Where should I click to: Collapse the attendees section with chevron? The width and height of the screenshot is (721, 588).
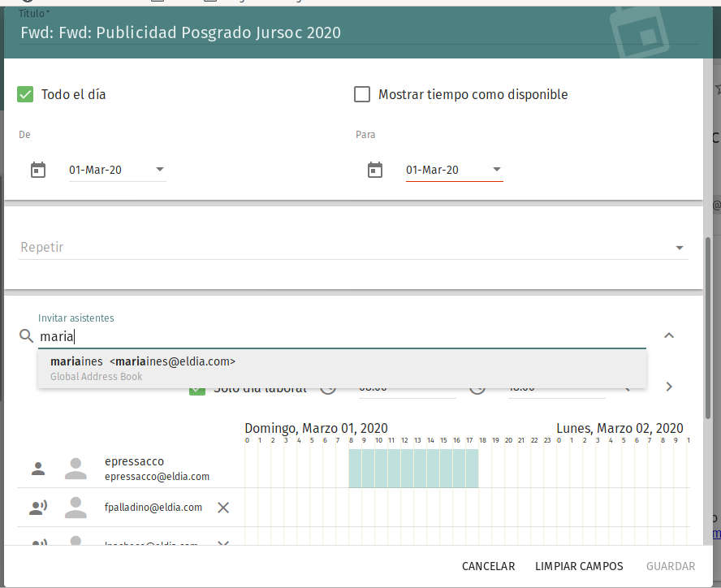click(669, 335)
